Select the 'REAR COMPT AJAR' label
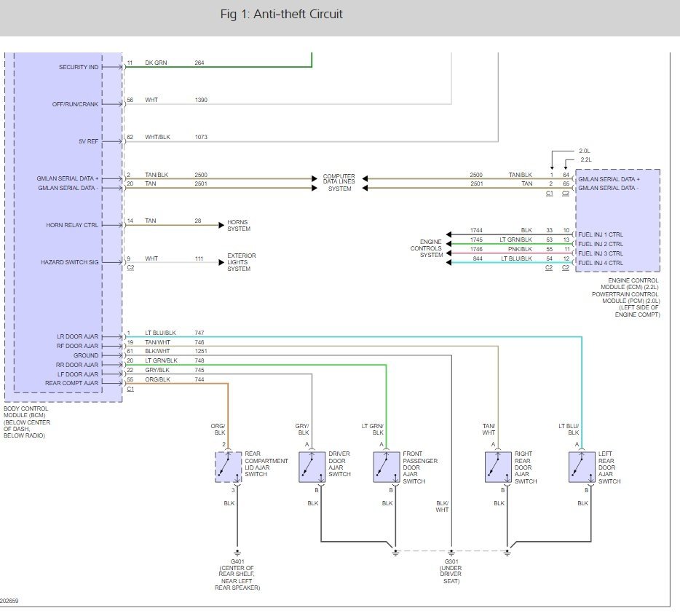This screenshot has width=680, height=616. click(x=71, y=383)
